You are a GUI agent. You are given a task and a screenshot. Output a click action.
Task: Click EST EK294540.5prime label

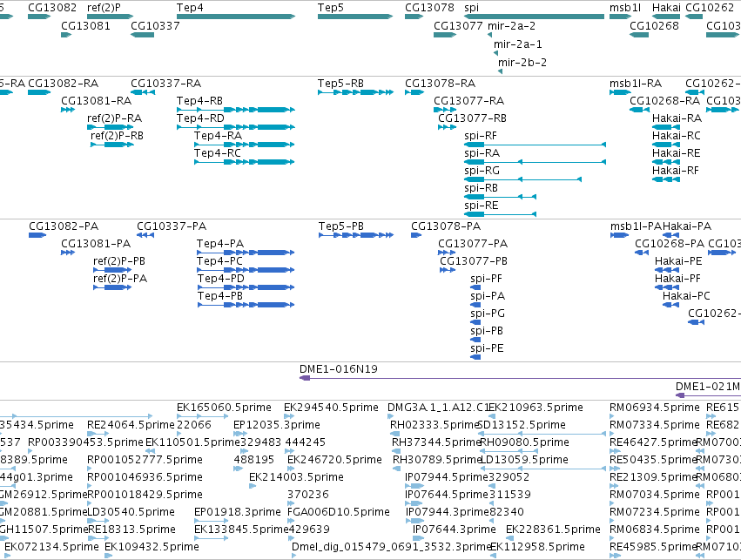(331, 408)
